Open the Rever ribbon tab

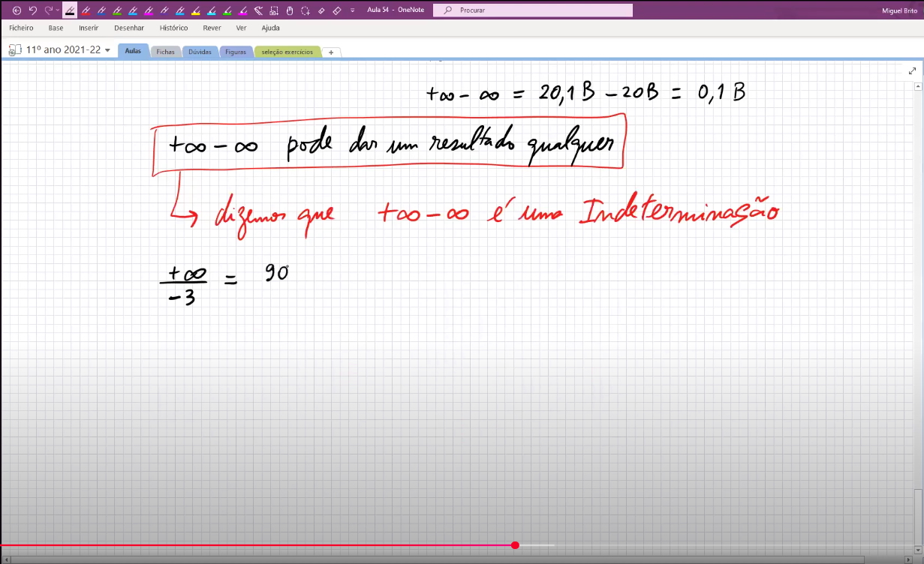point(212,28)
